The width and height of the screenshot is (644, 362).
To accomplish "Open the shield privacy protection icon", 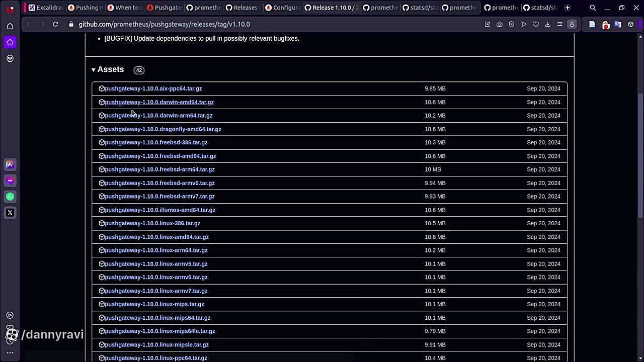I will pos(511,24).
